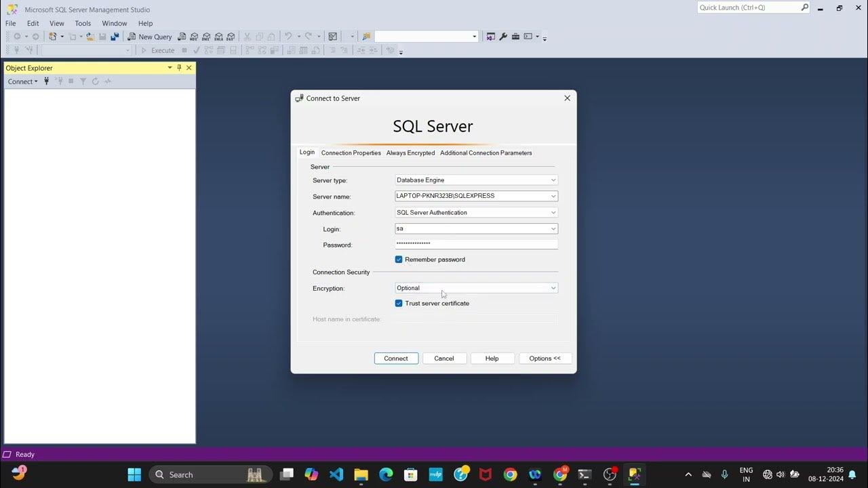Open Google Chrome from taskbar

510,474
